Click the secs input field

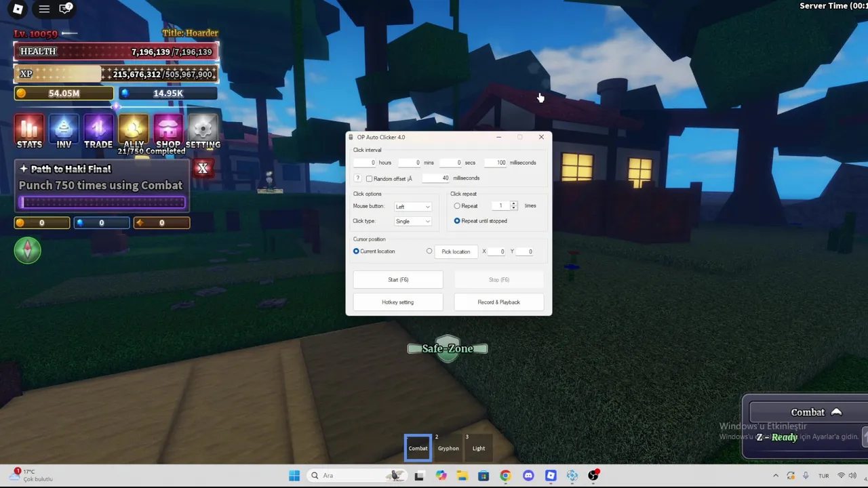[x=451, y=163]
